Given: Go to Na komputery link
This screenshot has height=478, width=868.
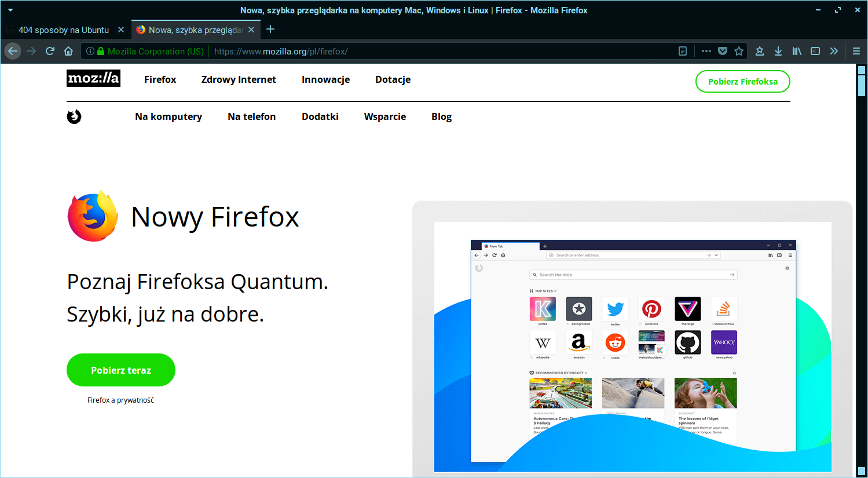Looking at the screenshot, I should (x=169, y=116).
